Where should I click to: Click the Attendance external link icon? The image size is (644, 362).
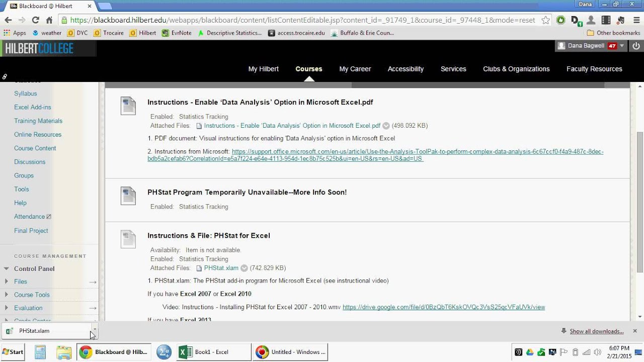coord(49,217)
